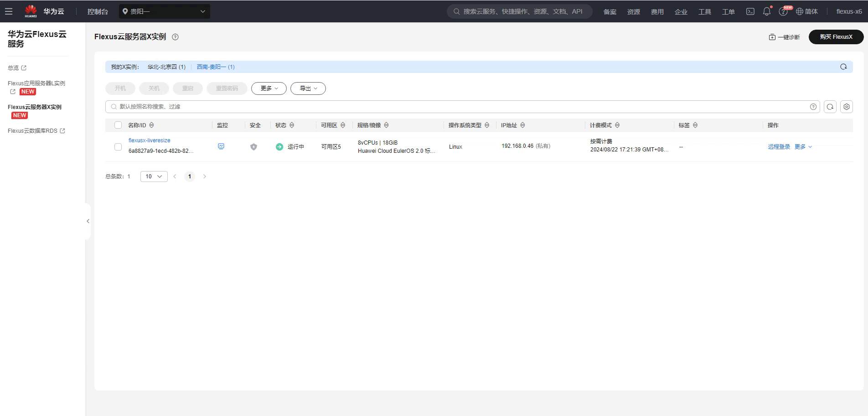Open flexusx-liveresize instance link
This screenshot has width=868, height=416.
tap(150, 140)
